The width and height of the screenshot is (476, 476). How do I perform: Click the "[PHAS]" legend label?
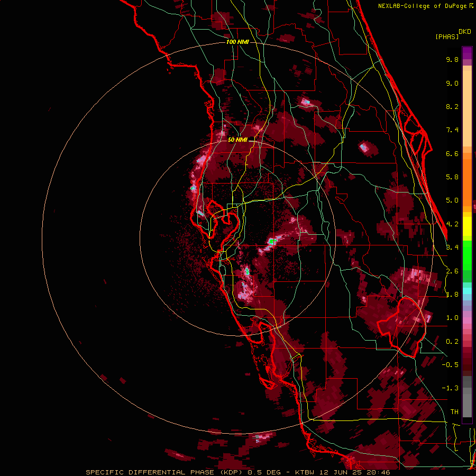coord(447,37)
